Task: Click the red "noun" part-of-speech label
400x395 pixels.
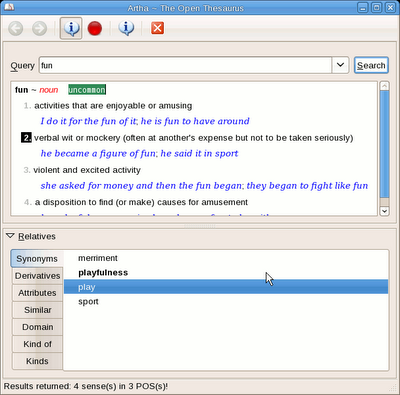Action: tap(49, 90)
